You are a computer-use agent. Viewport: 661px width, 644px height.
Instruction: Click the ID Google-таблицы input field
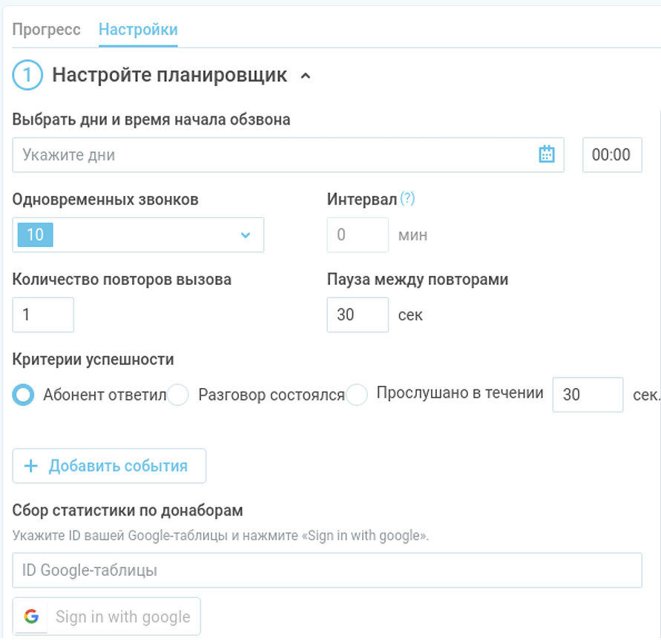click(x=327, y=571)
